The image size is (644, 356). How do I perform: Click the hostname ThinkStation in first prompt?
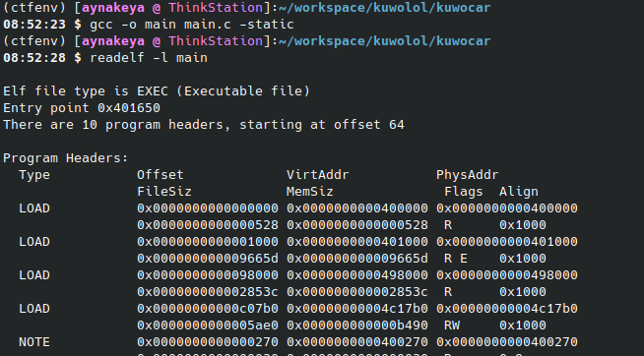216,8
